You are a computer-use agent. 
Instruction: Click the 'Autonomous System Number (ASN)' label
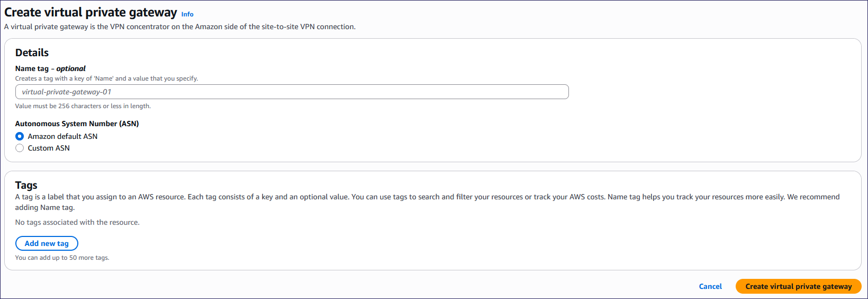[x=77, y=124]
